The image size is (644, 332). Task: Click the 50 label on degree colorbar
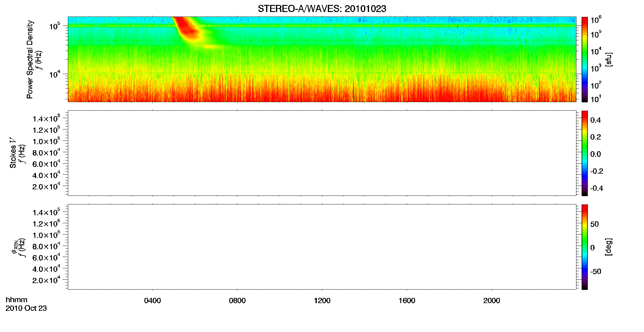click(595, 224)
